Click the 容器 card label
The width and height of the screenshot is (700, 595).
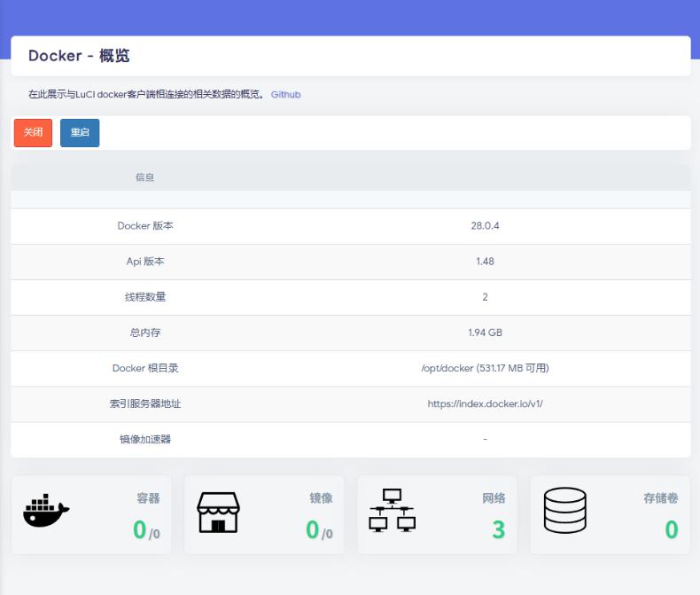[x=148, y=498]
